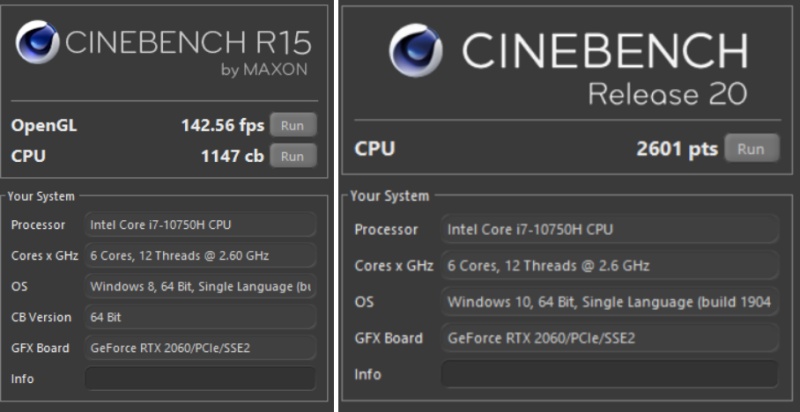
Task: Click the Info field in Cinebench Release 20
Action: (610, 374)
